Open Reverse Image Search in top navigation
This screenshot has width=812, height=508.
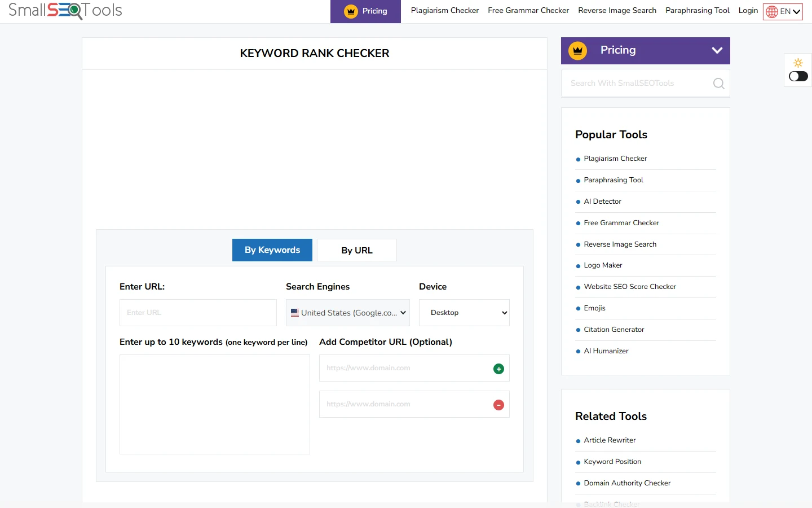click(617, 11)
